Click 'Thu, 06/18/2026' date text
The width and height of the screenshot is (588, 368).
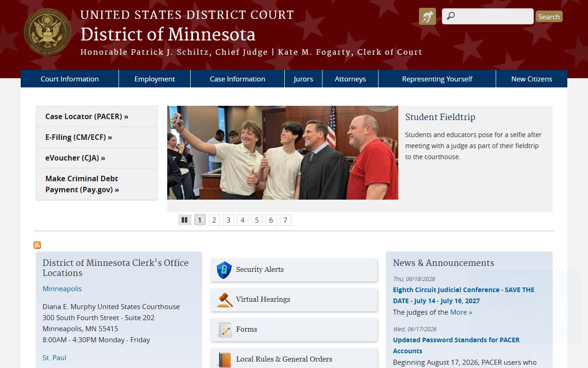pyautogui.click(x=414, y=279)
